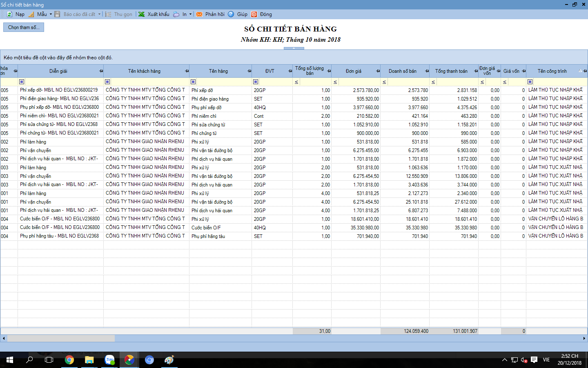This screenshot has height=368, width=588.
Task: Pin the Tên khách hàng column
Action: tap(187, 71)
